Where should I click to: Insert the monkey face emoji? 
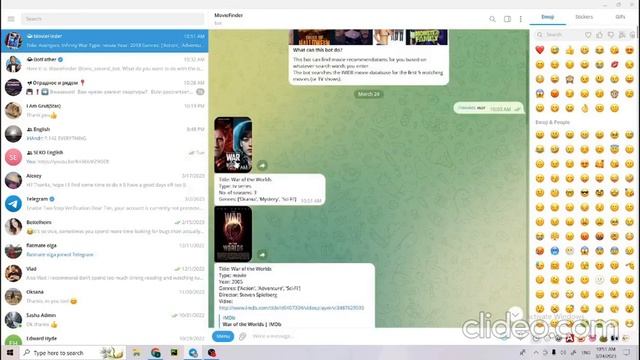[x=614, y=93]
